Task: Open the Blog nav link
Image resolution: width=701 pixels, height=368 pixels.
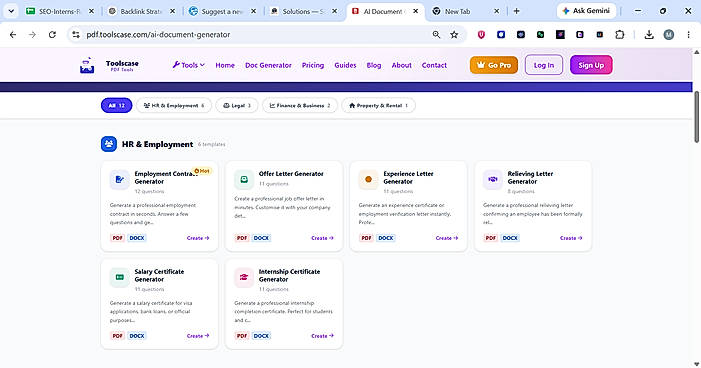Action: pos(374,65)
